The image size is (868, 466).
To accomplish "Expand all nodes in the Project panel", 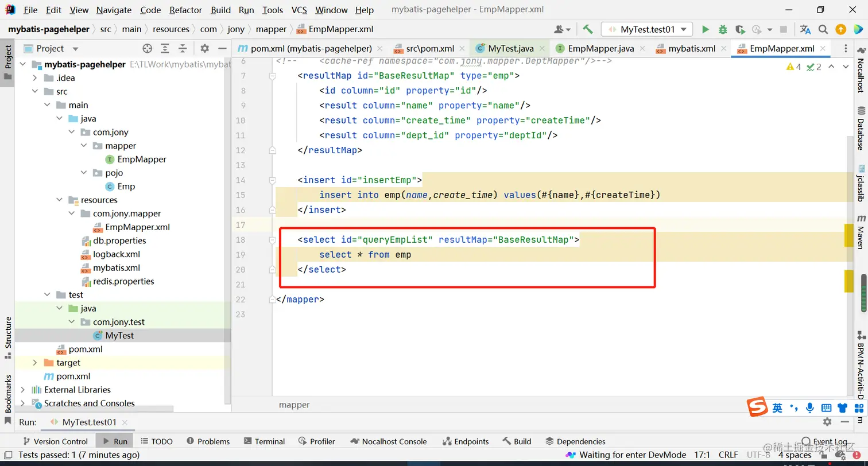I will pyautogui.click(x=165, y=49).
